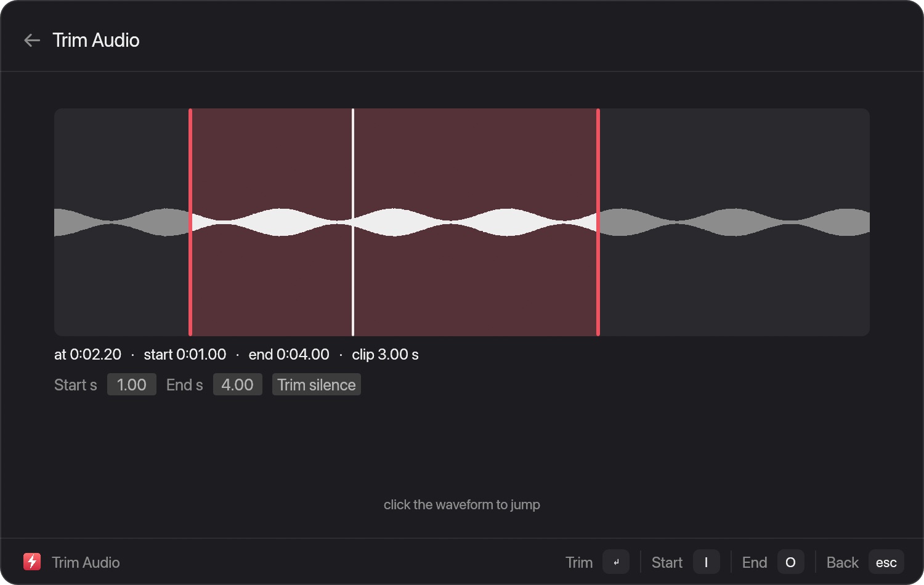
Task: Click the Trim silence button
Action: [x=317, y=385]
